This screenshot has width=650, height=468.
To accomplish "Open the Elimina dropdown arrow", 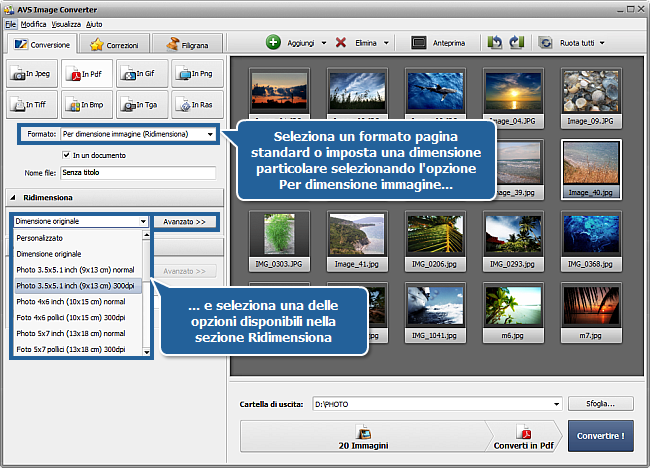I will (386, 43).
